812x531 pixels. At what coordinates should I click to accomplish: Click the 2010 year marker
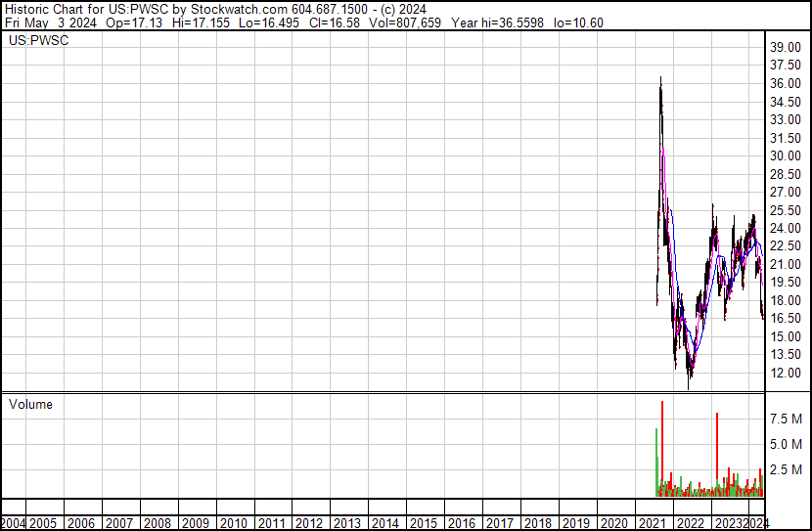[234, 523]
